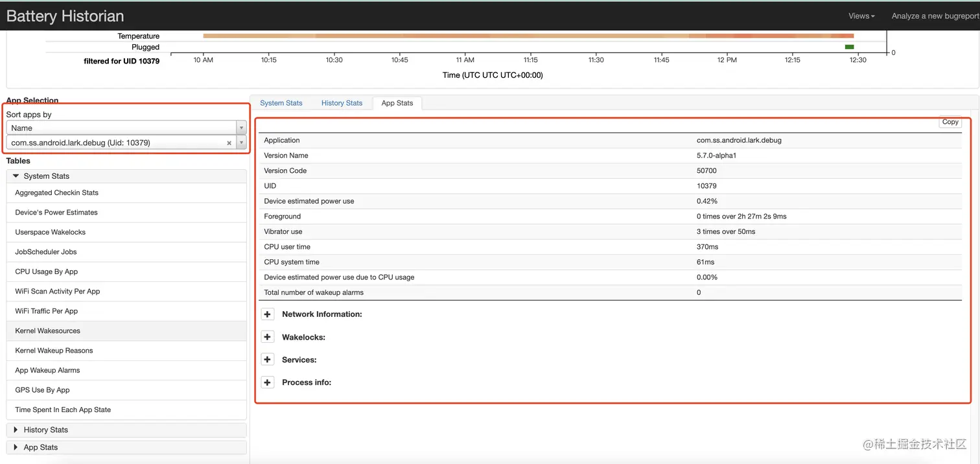Switch to the System Stats tab
This screenshot has height=464, width=980.
click(x=281, y=103)
